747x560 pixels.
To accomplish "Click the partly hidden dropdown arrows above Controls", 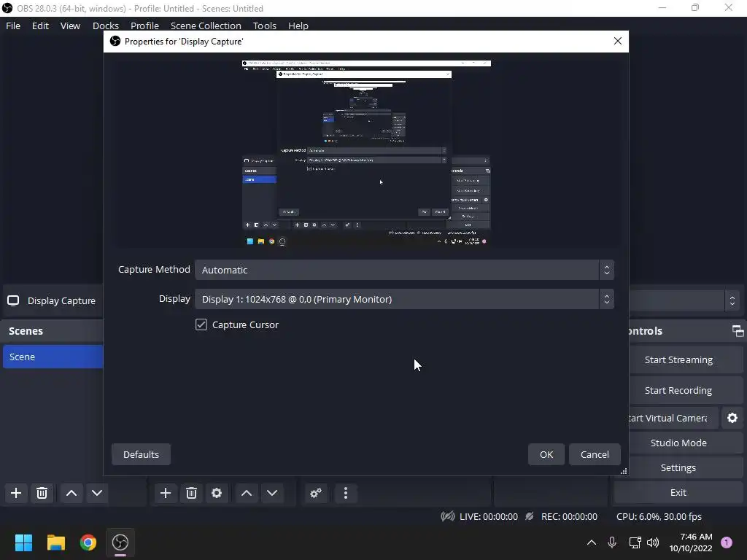I will pyautogui.click(x=732, y=300).
